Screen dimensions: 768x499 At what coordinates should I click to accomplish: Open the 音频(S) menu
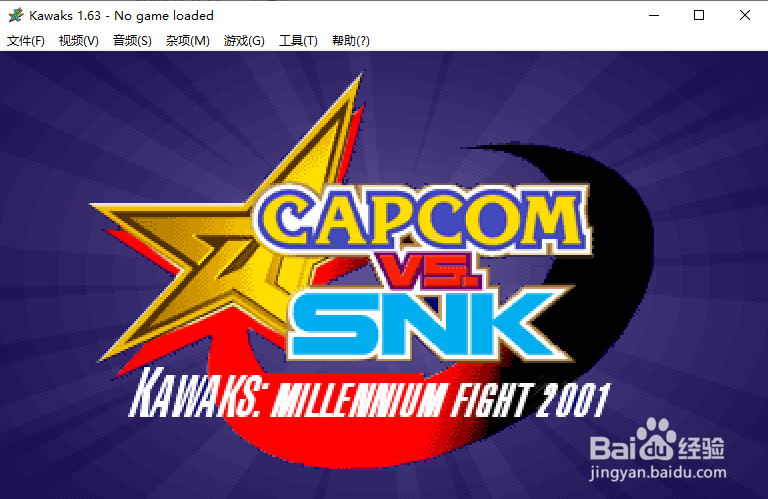pos(132,41)
